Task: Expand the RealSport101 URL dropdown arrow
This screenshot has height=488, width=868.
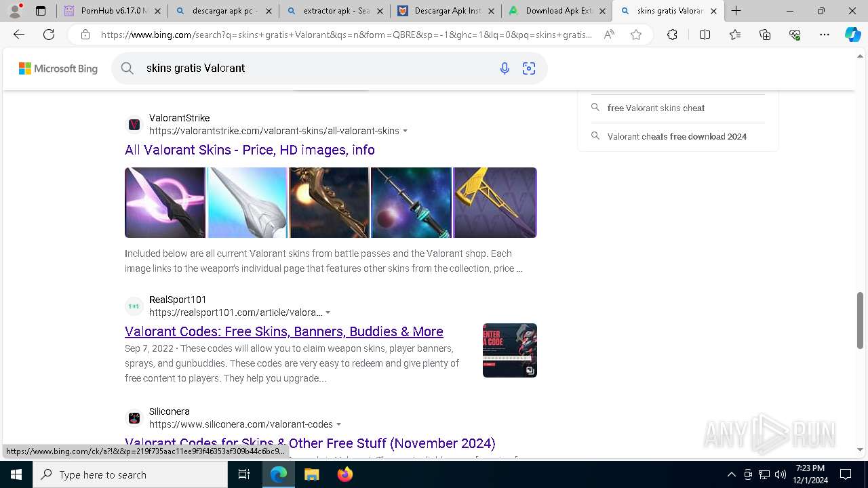Action: 328,312
